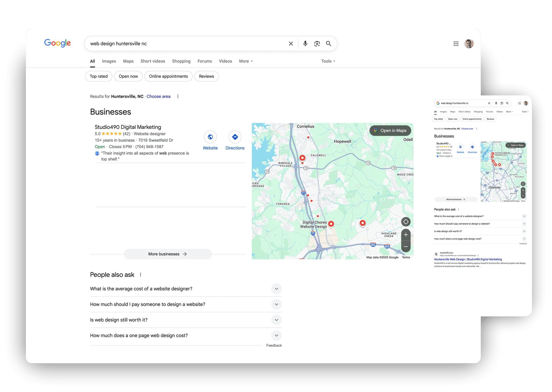The height and width of the screenshot is (392, 552).
Task: Click the profile avatar in the small window
Action: click(x=526, y=103)
